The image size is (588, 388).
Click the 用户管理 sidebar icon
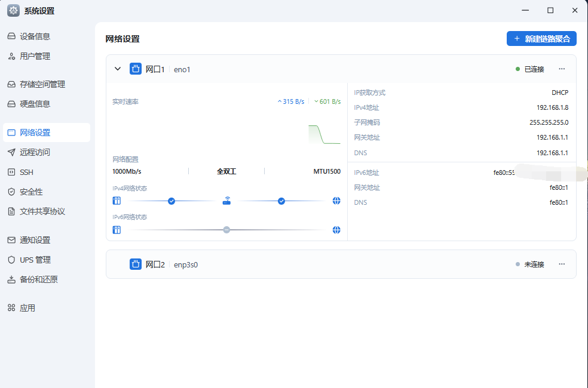pyautogui.click(x=11, y=56)
